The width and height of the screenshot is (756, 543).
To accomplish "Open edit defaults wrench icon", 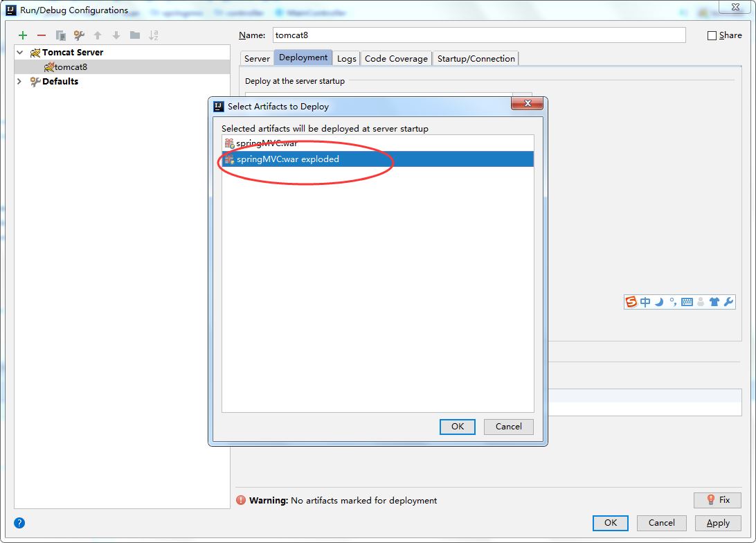I will 79,35.
